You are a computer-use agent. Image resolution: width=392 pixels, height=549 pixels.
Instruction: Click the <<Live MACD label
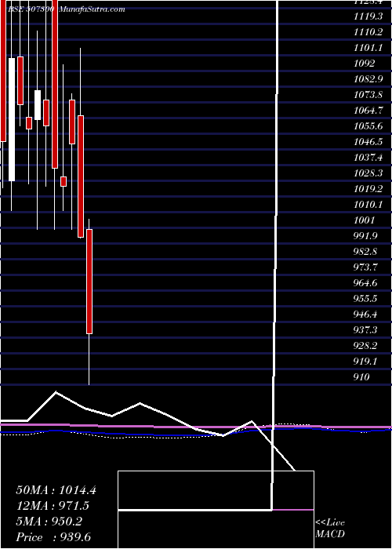[330, 529]
